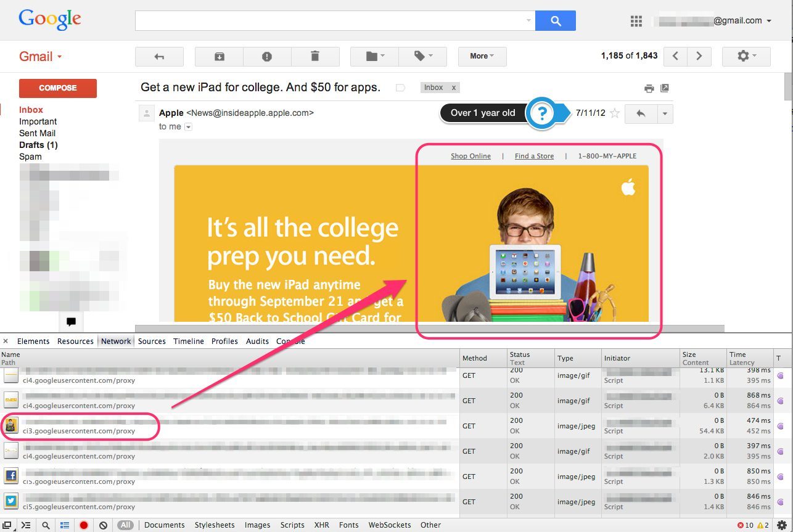Screen dimensions: 793x532
Task: Toggle the importance marker next to subject
Action: [x=400, y=88]
